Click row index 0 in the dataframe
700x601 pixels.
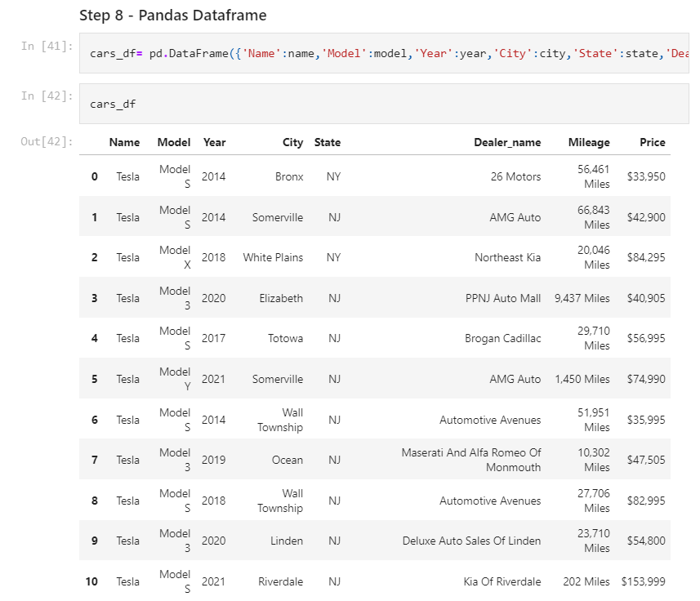95,176
